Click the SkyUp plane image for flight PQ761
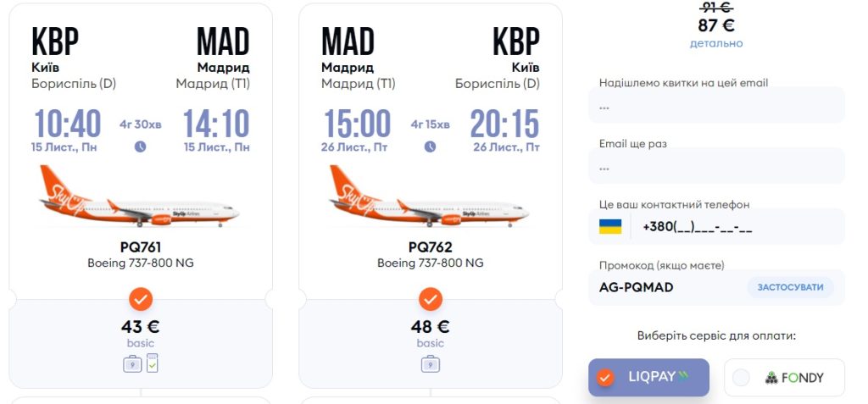Screen dimensions: 868x404 (x=141, y=197)
